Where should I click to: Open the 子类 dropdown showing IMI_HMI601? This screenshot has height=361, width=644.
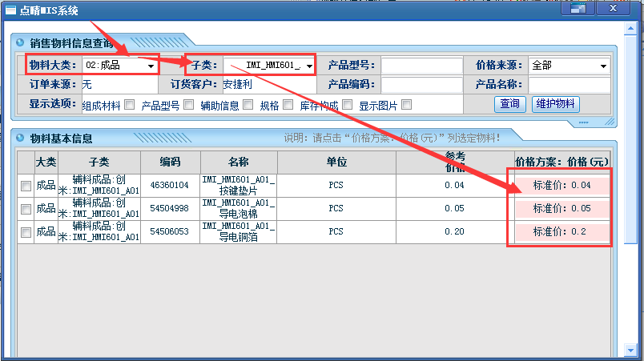(269, 65)
